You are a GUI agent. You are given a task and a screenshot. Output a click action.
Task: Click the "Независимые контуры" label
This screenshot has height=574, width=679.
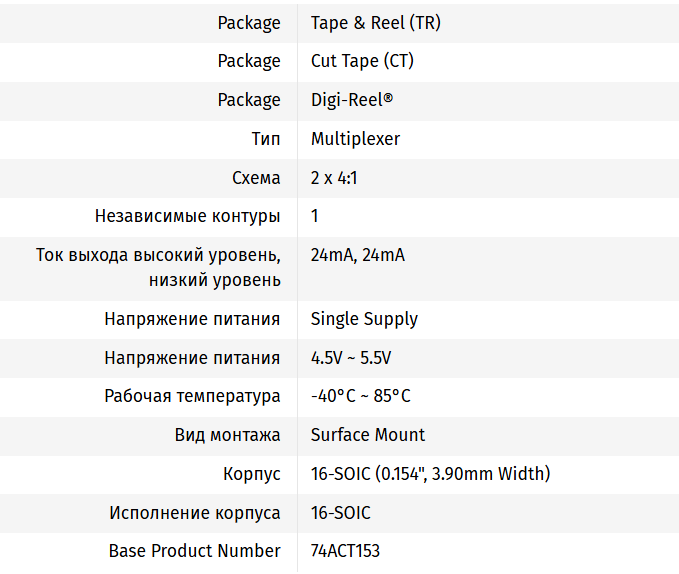click(x=188, y=216)
